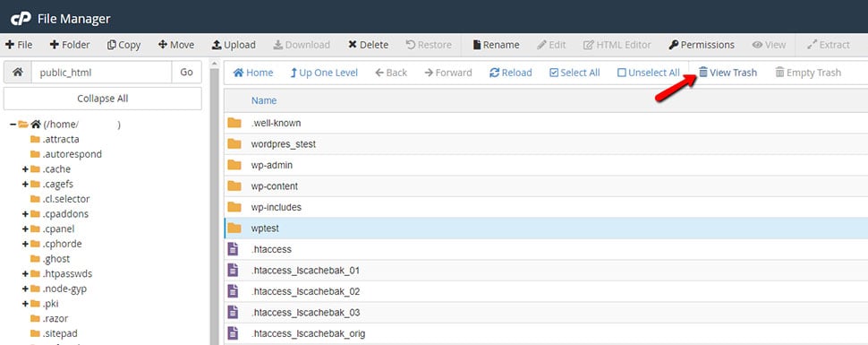The height and width of the screenshot is (345, 868).
Task: Select .ghost folder in tree
Action: pyautogui.click(x=50, y=259)
